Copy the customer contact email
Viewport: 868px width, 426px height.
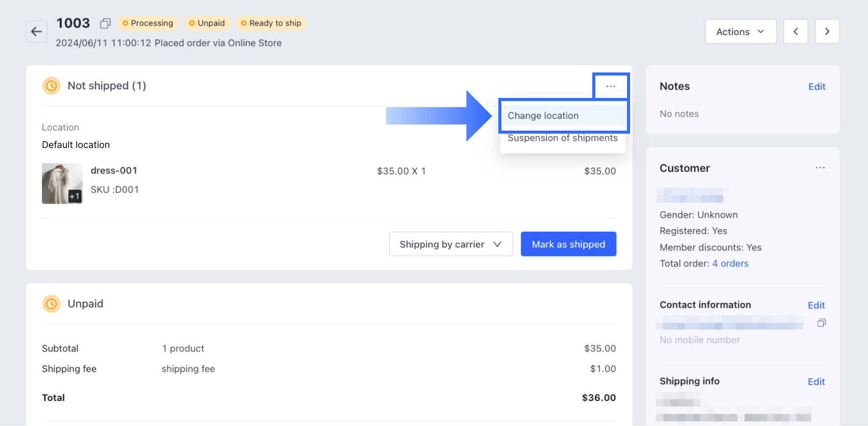click(x=822, y=323)
